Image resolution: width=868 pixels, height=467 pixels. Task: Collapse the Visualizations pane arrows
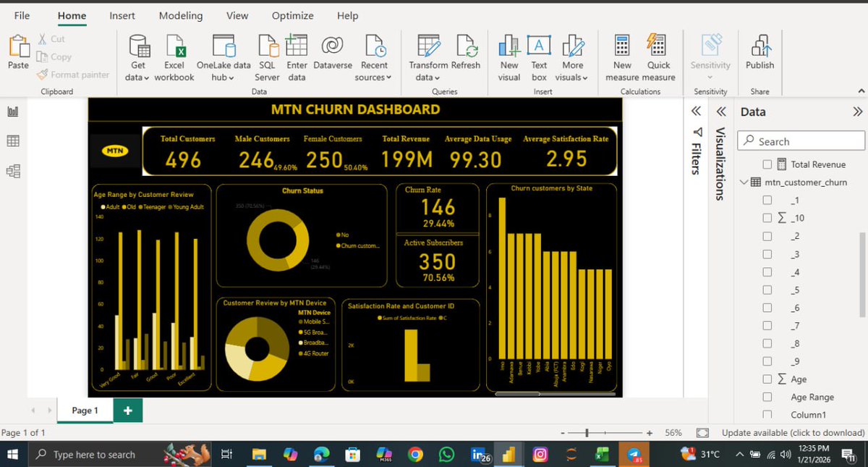(x=721, y=112)
